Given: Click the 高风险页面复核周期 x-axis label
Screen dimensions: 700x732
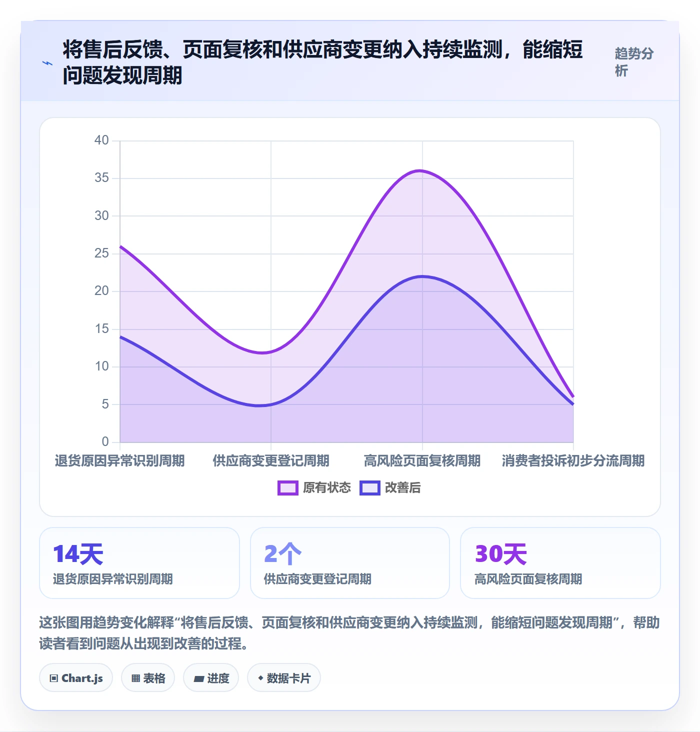Looking at the screenshot, I should click(x=422, y=460).
